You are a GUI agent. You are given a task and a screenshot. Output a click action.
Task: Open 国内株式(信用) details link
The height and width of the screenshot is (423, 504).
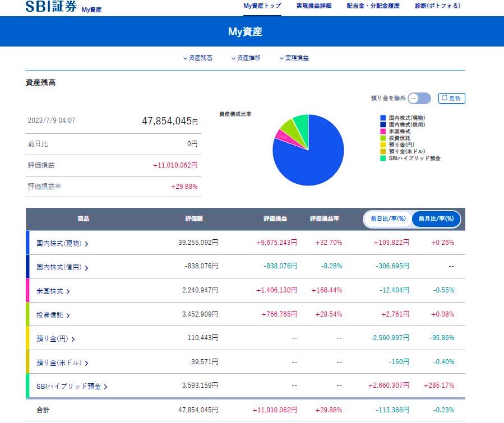pyautogui.click(x=86, y=268)
